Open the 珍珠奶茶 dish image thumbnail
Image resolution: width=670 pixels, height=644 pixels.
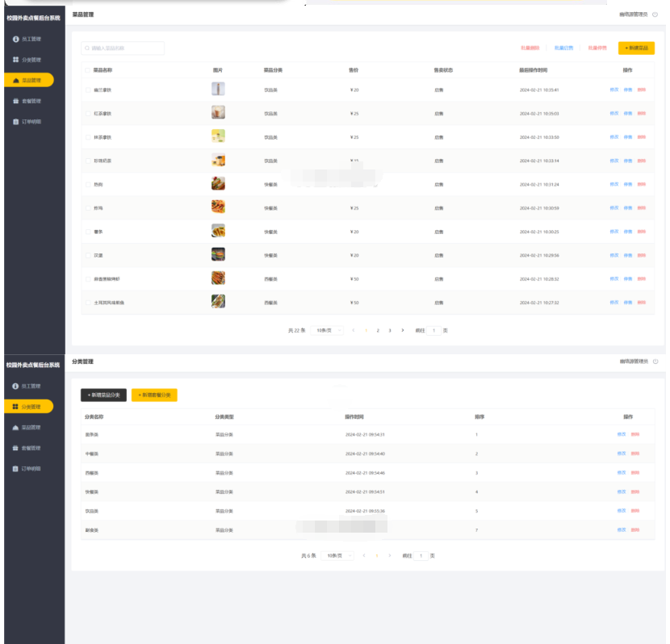[x=218, y=161]
